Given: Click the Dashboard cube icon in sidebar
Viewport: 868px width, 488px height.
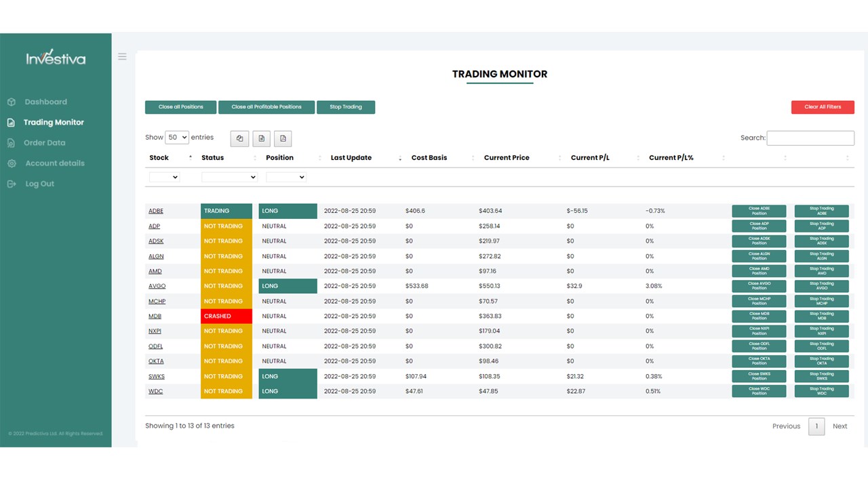Looking at the screenshot, I should point(12,102).
